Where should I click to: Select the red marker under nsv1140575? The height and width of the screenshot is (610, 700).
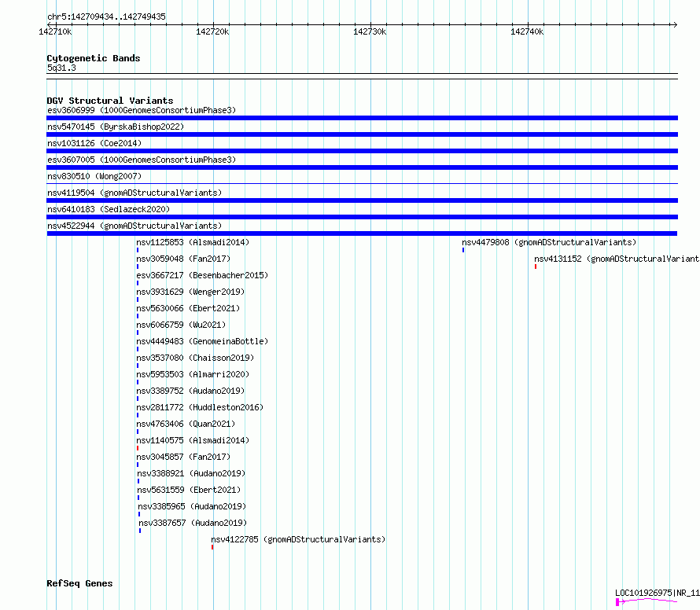[x=138, y=448]
